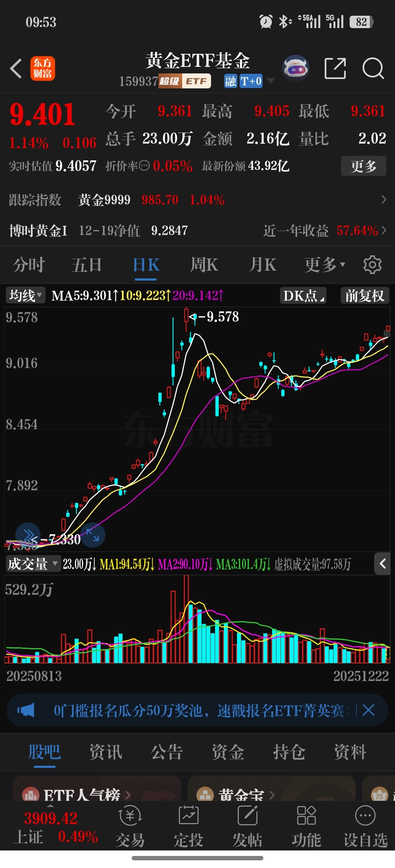Switch to the 分时 chart tab
395x868 pixels.
tap(29, 265)
